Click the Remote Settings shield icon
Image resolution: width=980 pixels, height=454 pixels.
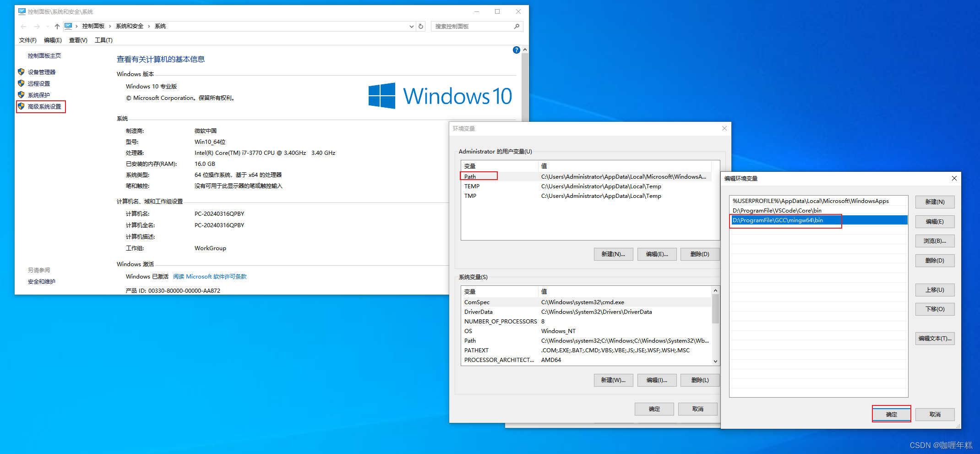[x=21, y=83]
